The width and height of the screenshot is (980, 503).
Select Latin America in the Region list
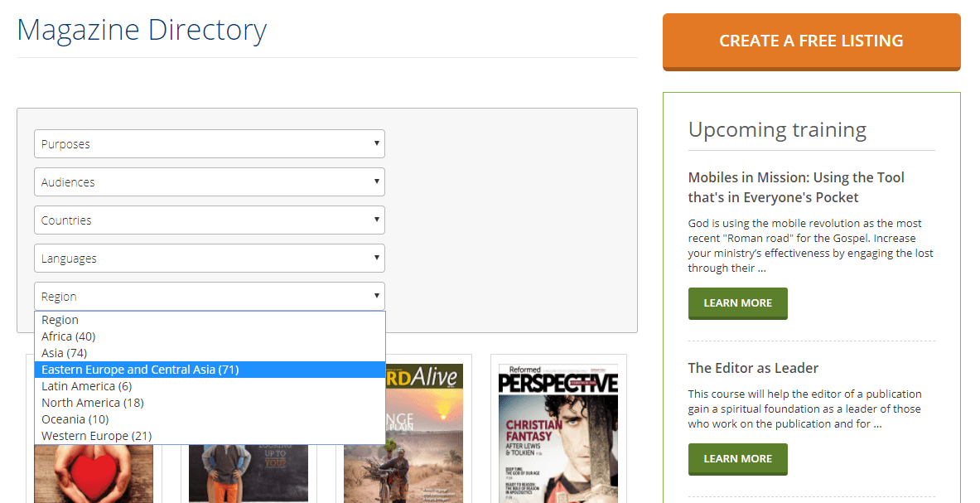pyautogui.click(x=86, y=385)
